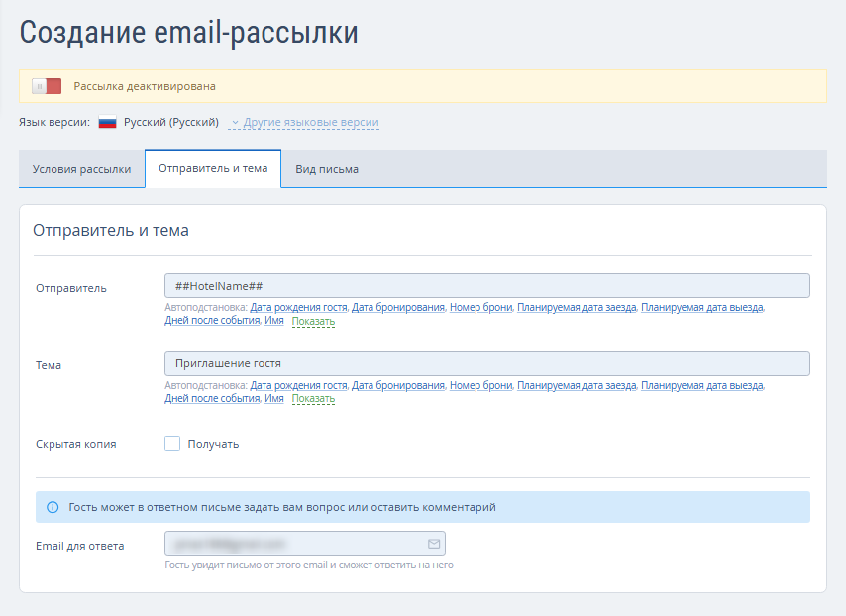Expand "Показать" under the subject field
Viewport: 846px width, 616px height.
click(x=314, y=399)
